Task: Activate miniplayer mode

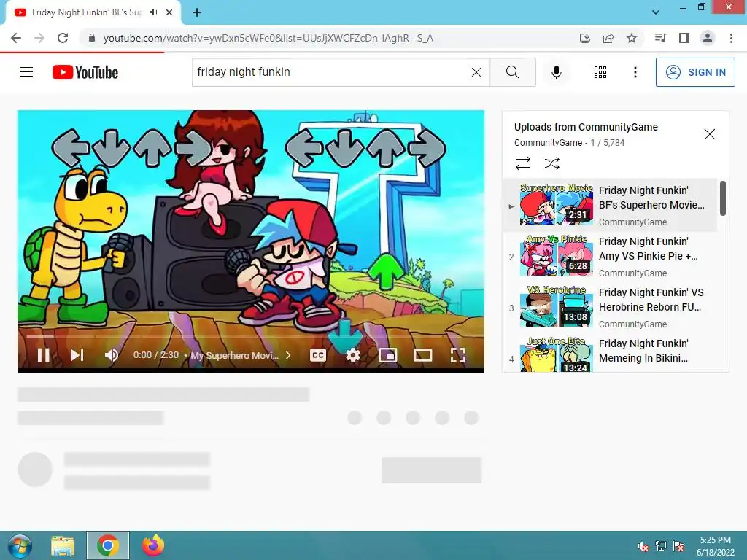Action: click(x=388, y=355)
